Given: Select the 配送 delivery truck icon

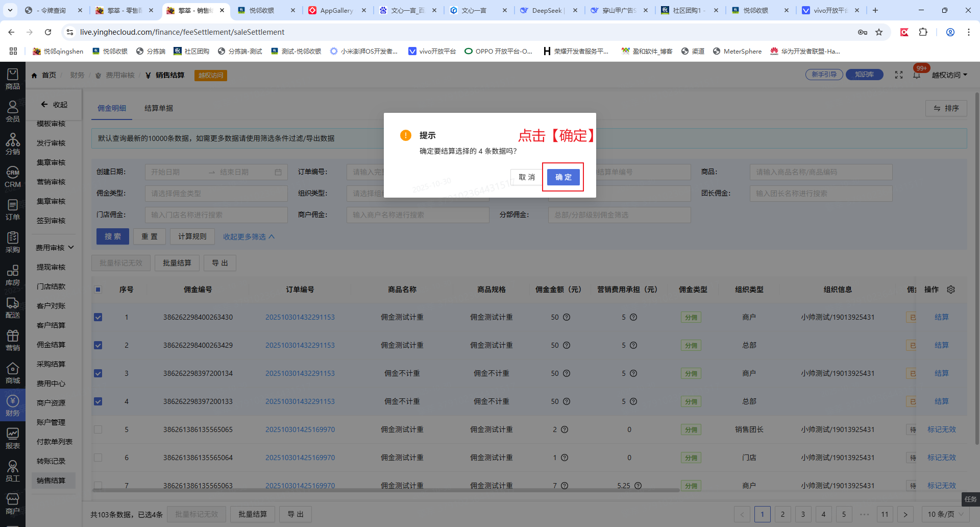Looking at the screenshot, I should point(13,308).
